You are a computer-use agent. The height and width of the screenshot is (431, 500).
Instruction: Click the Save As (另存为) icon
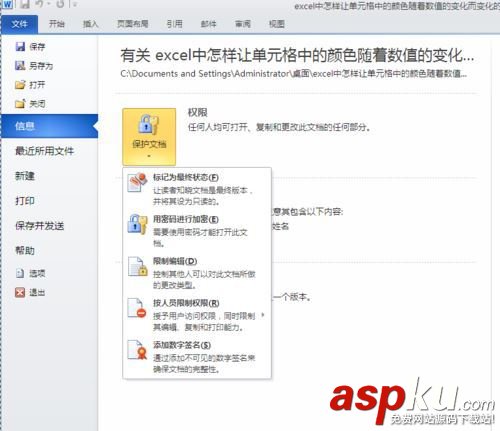click(20, 65)
